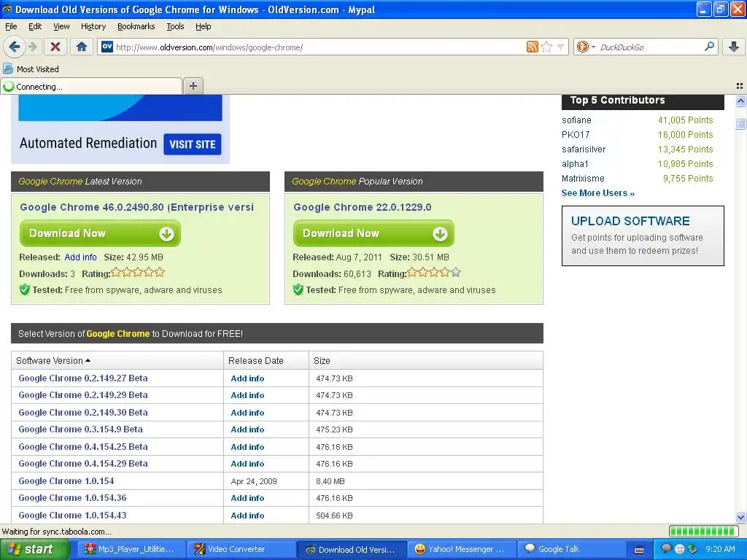Download Now for Chrome 22.0.1229.0
Viewport: 747px width, 560px height.
coord(373,233)
